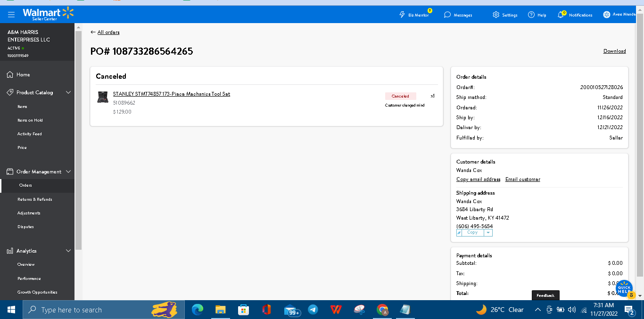Open the Feedback button

pyautogui.click(x=545, y=295)
